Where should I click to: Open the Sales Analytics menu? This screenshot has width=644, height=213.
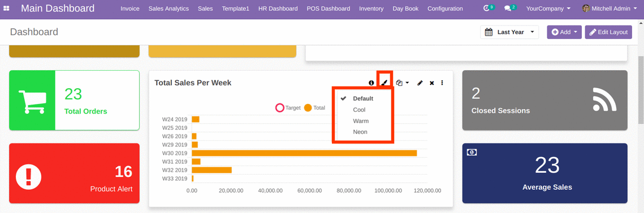pyautogui.click(x=168, y=8)
